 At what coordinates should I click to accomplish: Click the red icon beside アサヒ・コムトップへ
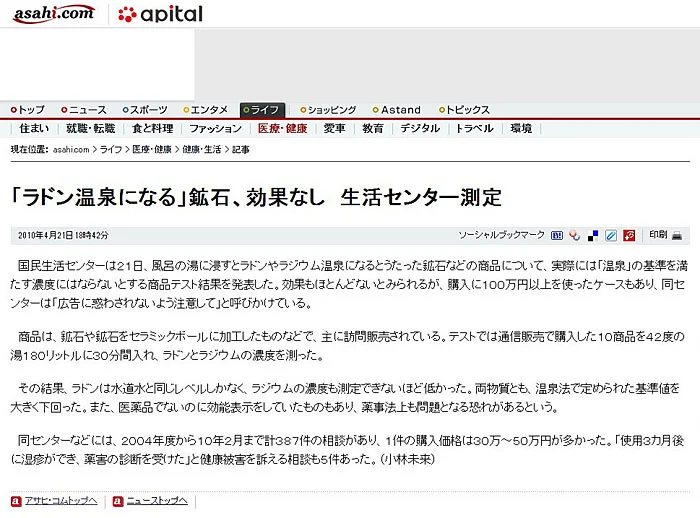16,501
